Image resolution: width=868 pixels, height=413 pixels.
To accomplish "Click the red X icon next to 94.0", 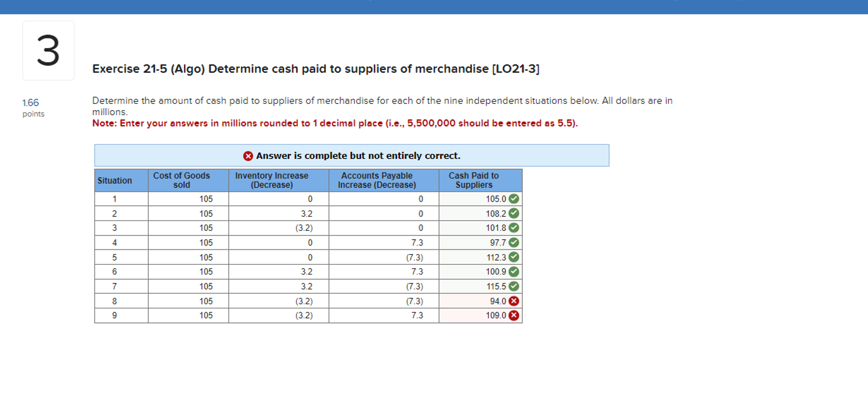I will point(514,301).
